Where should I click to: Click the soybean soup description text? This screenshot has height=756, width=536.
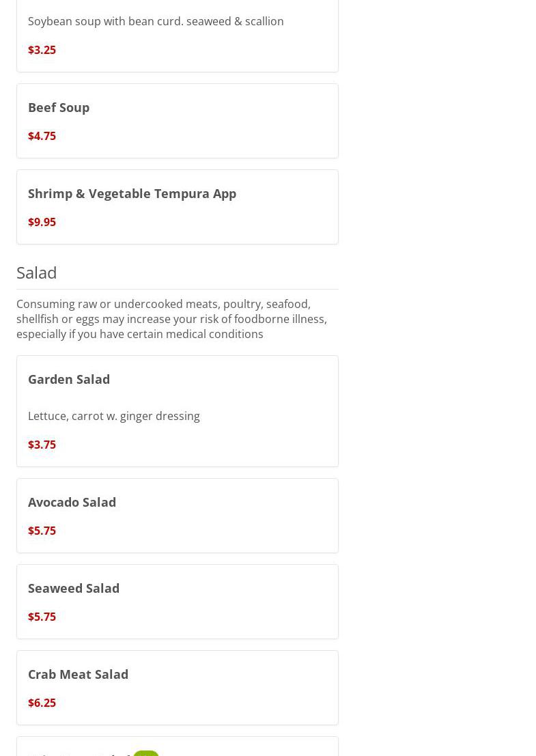[156, 21]
